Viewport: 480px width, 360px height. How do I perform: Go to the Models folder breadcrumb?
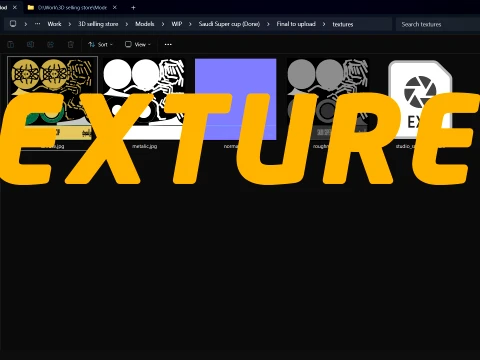[145, 24]
